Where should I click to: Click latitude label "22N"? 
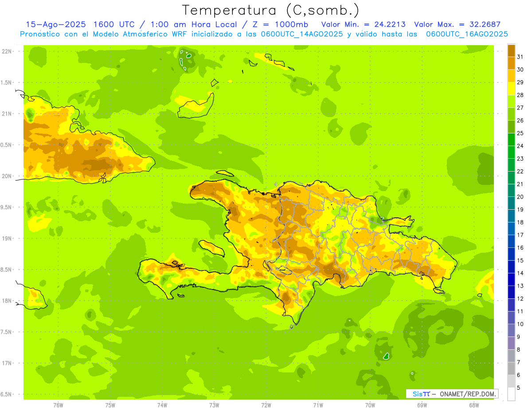pyautogui.click(x=7, y=51)
